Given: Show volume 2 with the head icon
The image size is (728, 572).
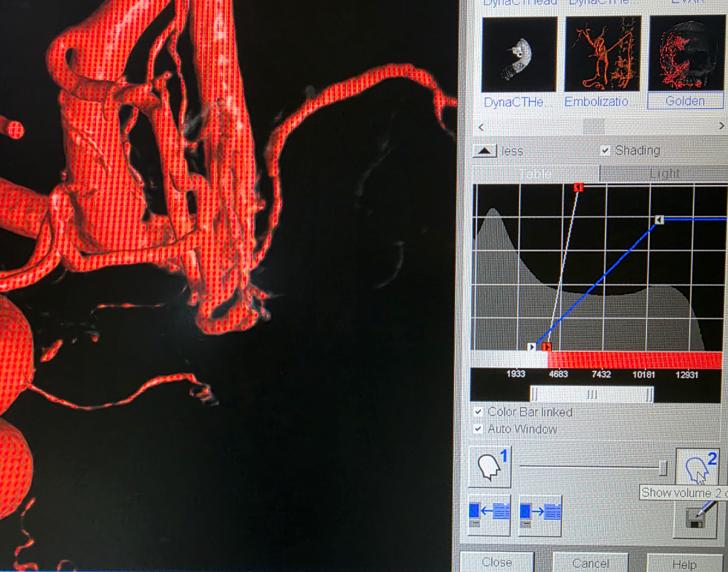Looking at the screenshot, I should point(698,468).
